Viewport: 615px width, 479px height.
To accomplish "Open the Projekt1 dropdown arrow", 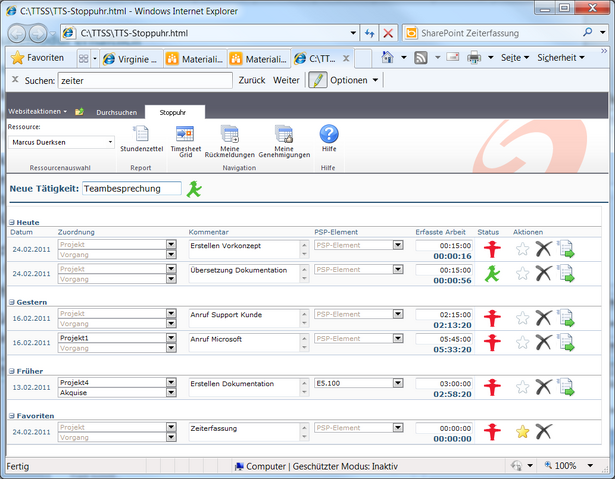I will (171, 338).
